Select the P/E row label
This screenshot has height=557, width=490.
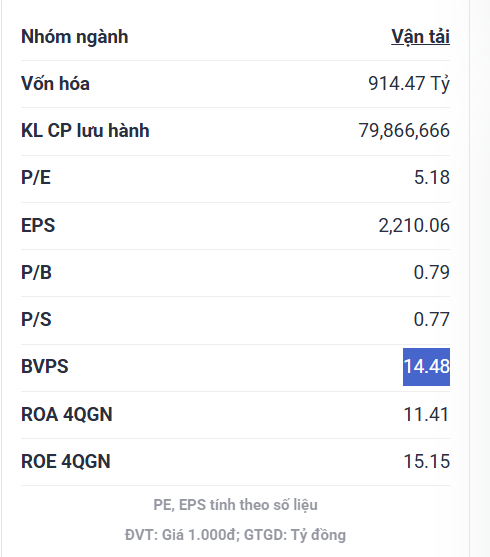36,177
